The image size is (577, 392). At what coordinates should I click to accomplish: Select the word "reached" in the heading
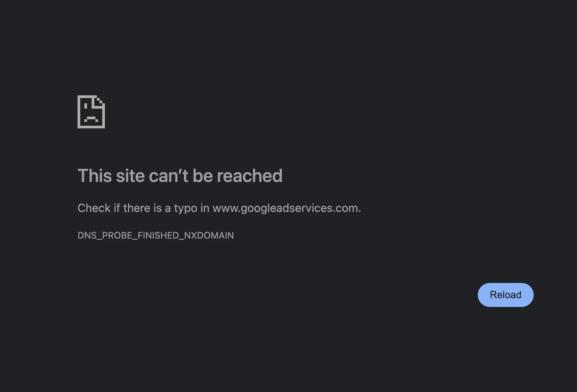[x=250, y=176]
